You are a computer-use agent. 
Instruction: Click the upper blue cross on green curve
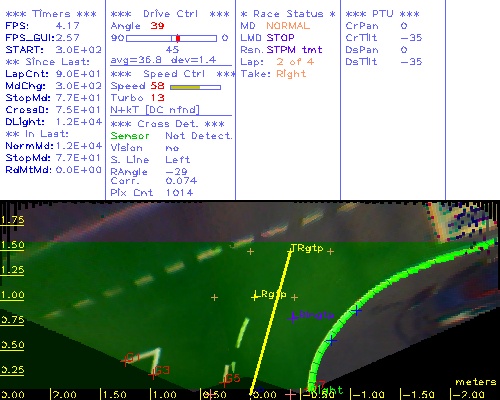click(356, 311)
